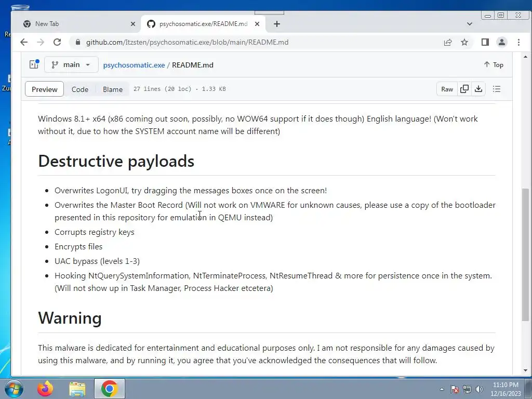Open the Action Center flag icon
The image size is (532, 399).
coord(455,390)
